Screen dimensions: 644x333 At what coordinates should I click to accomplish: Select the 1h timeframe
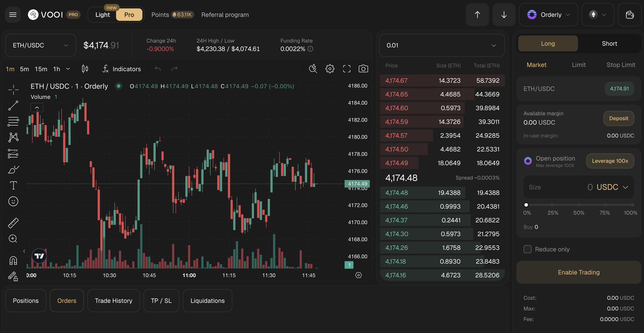tap(57, 69)
